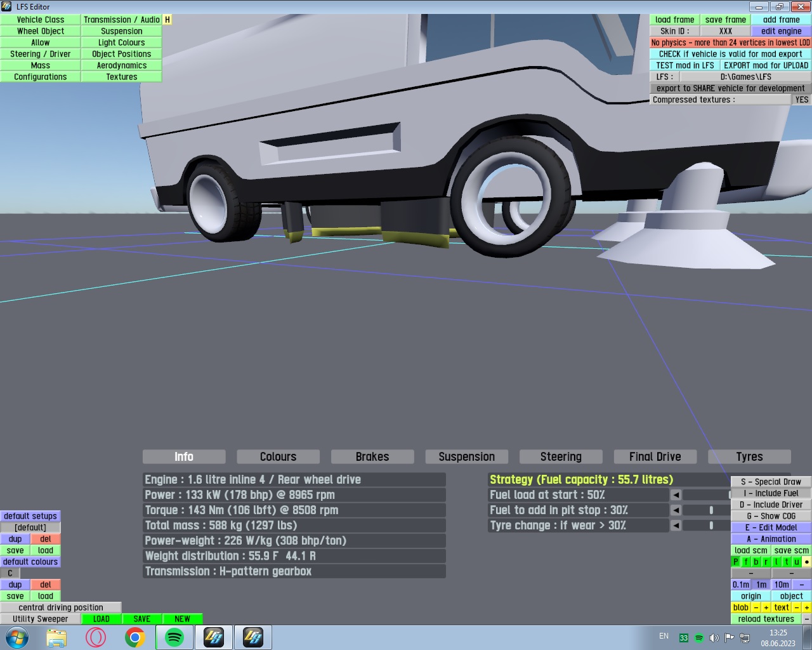
Task: Decrease text size with minus button
Action: (797, 607)
